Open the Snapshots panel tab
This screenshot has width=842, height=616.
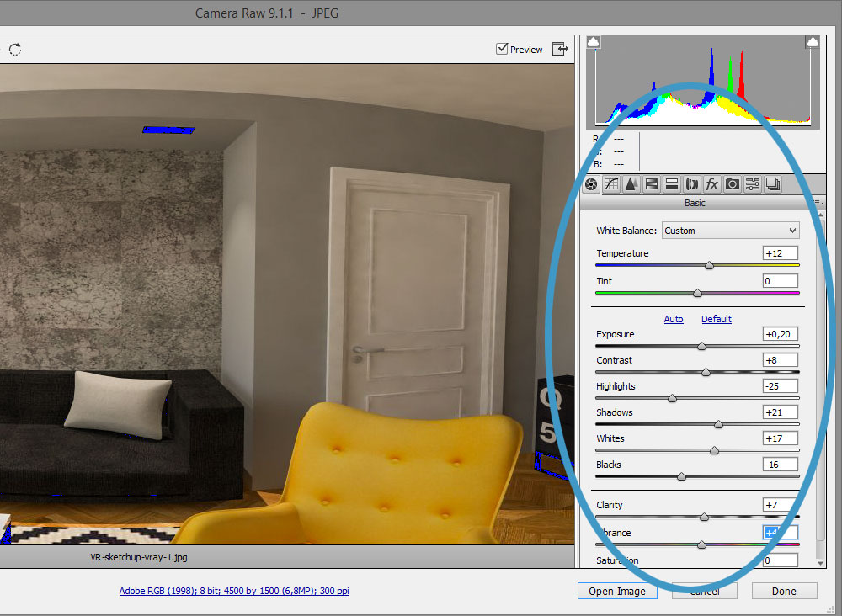coord(772,184)
